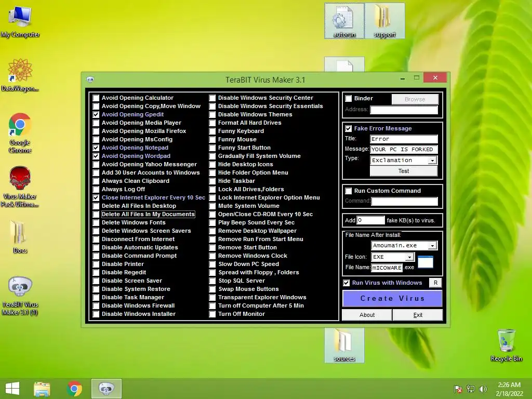Select Google Chrome desktop shortcut
This screenshot has height=399, width=532.
(20, 132)
